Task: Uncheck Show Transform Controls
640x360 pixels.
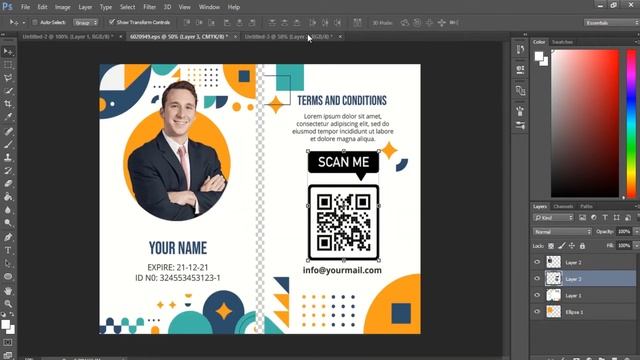Action: click(111, 22)
